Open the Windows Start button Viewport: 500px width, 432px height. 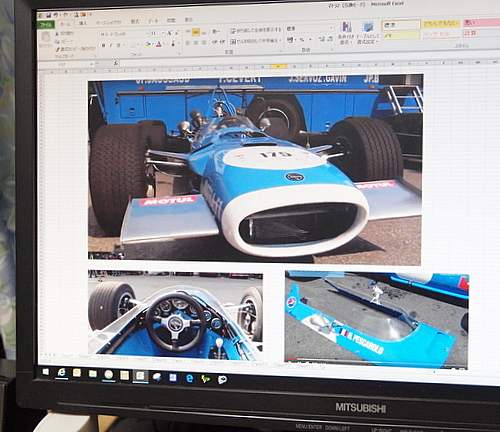click(x=46, y=371)
